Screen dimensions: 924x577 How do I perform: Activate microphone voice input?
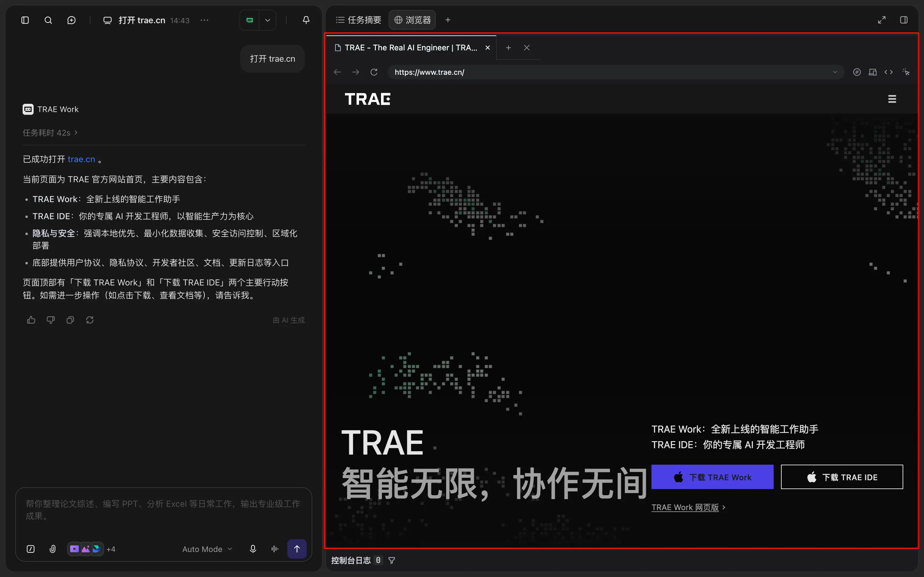coord(253,549)
